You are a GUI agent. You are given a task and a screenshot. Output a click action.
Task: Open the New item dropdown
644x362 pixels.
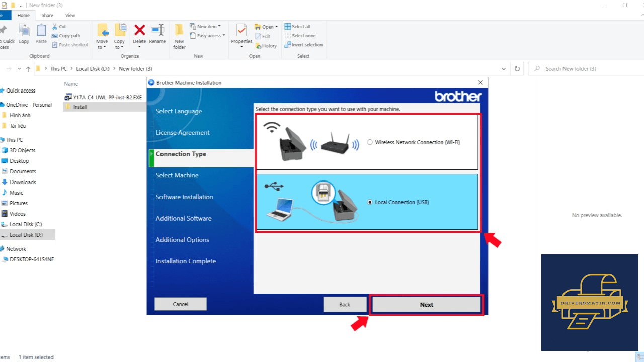click(205, 27)
